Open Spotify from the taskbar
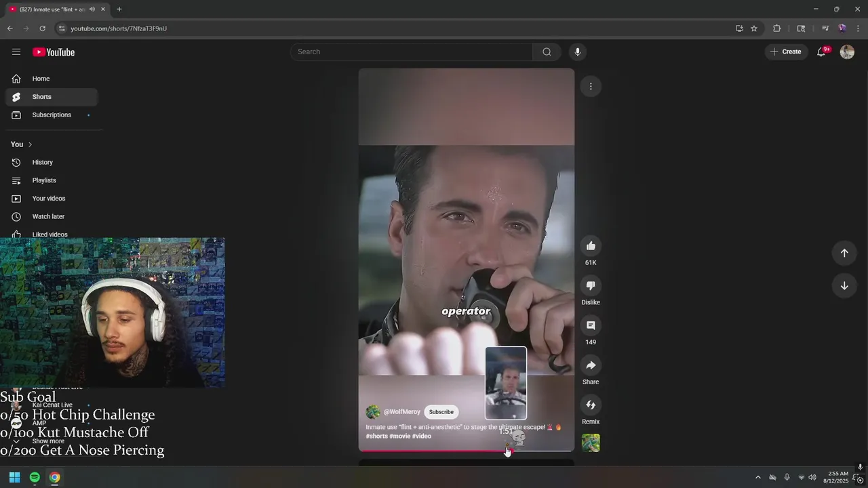 (x=35, y=477)
